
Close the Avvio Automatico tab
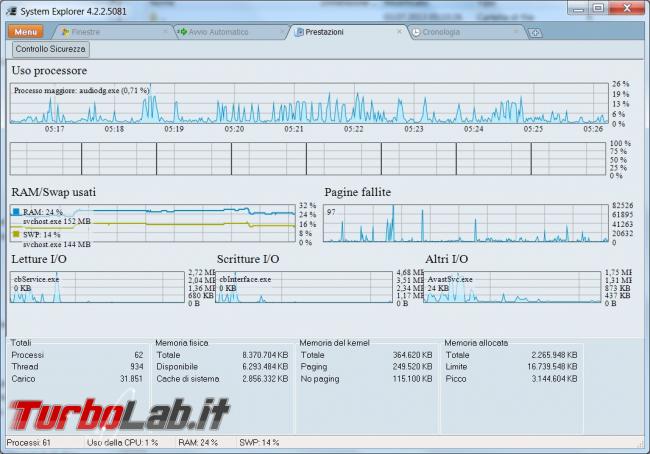click(283, 31)
